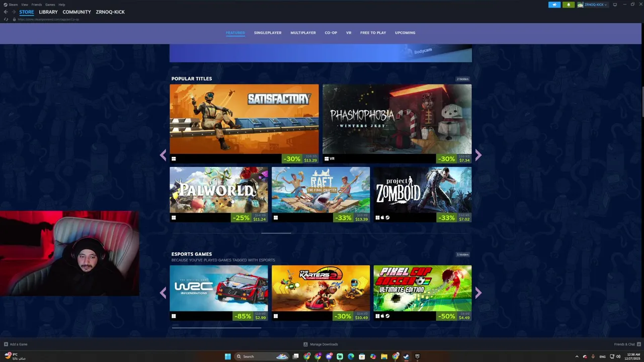Open the Help menu

[61, 5]
